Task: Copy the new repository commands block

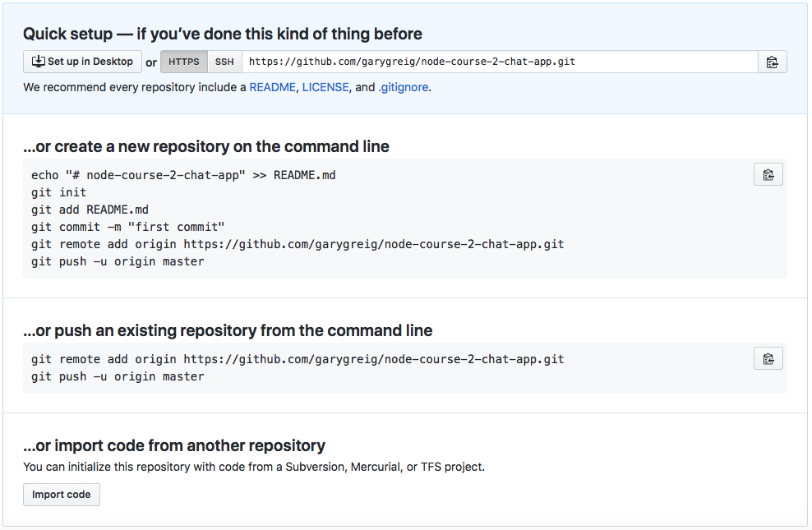Action: pyautogui.click(x=768, y=174)
